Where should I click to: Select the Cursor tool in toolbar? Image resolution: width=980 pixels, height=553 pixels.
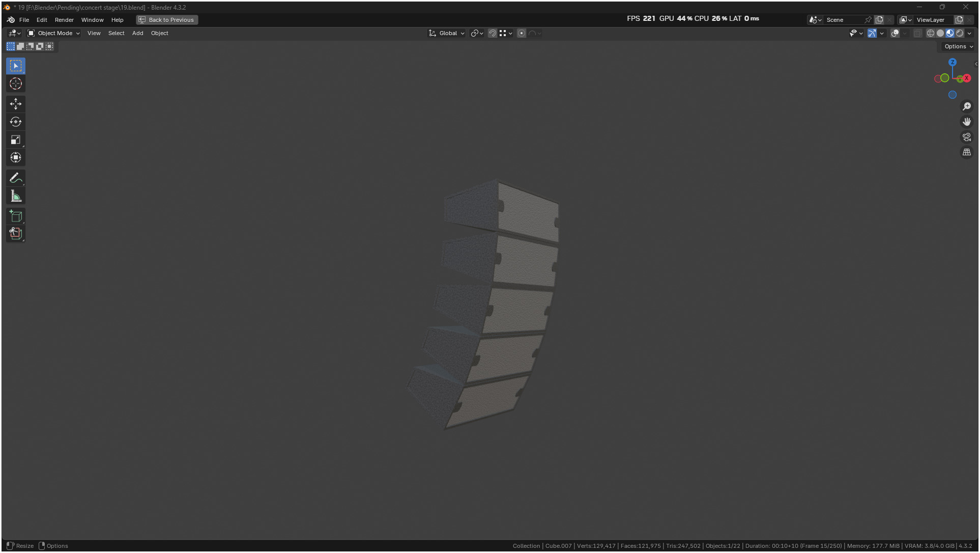pos(16,84)
